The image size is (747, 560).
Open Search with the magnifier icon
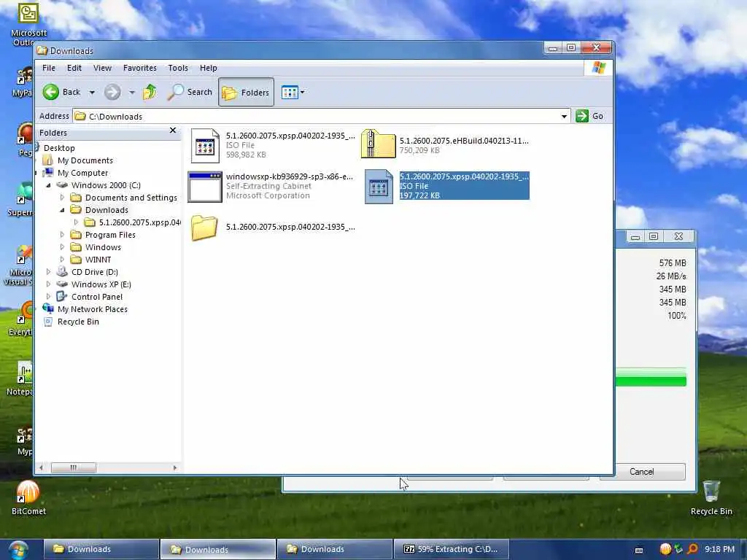[x=189, y=92]
